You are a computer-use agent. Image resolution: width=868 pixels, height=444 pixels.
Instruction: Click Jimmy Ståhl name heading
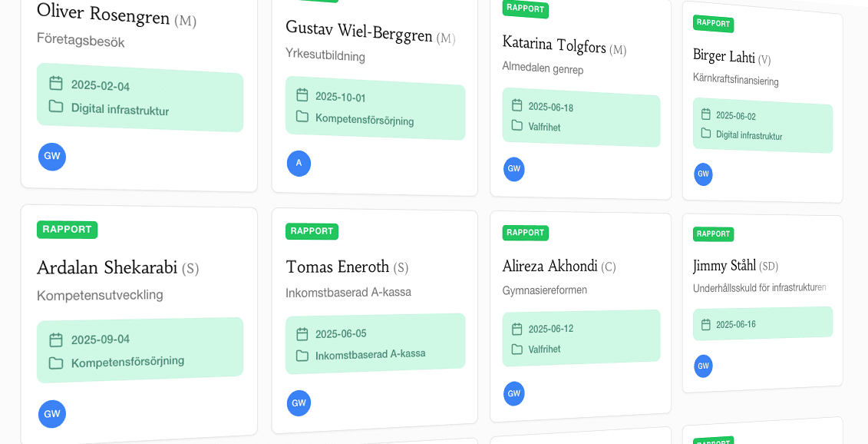[724, 266]
